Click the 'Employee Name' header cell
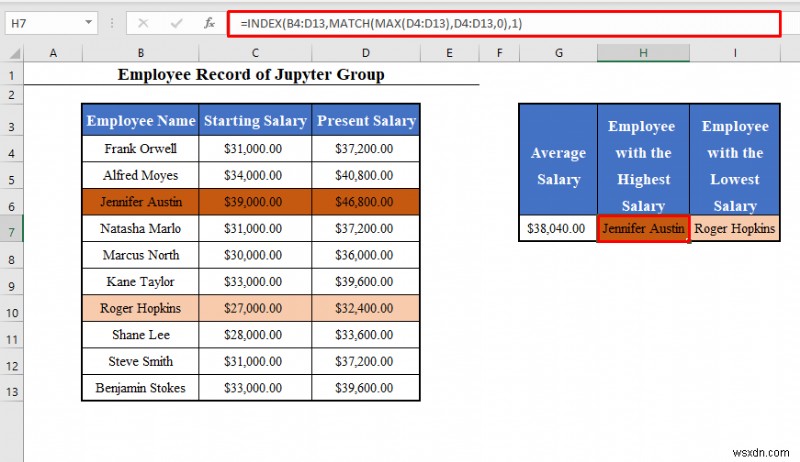 (140, 120)
